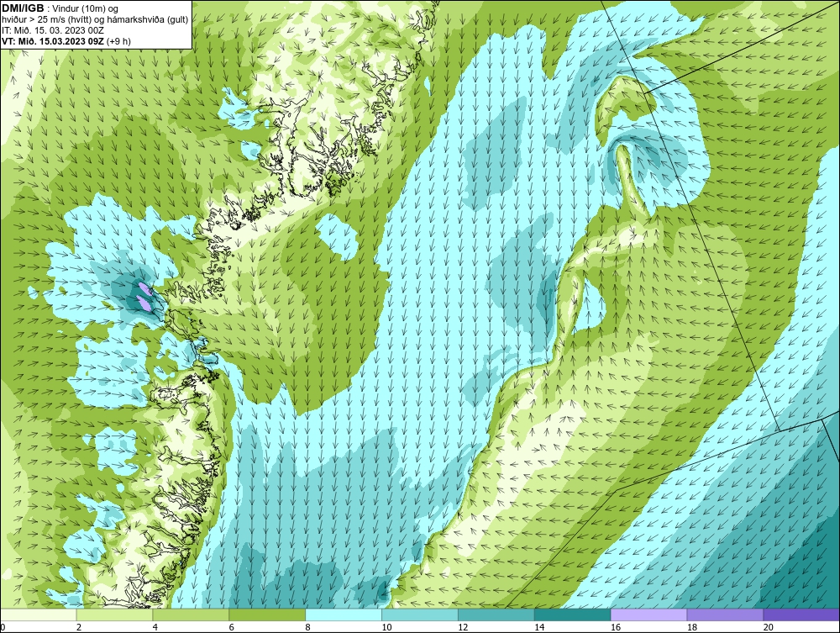Click the legend scale label 20
This screenshot has height=633, width=840.
coord(769,627)
